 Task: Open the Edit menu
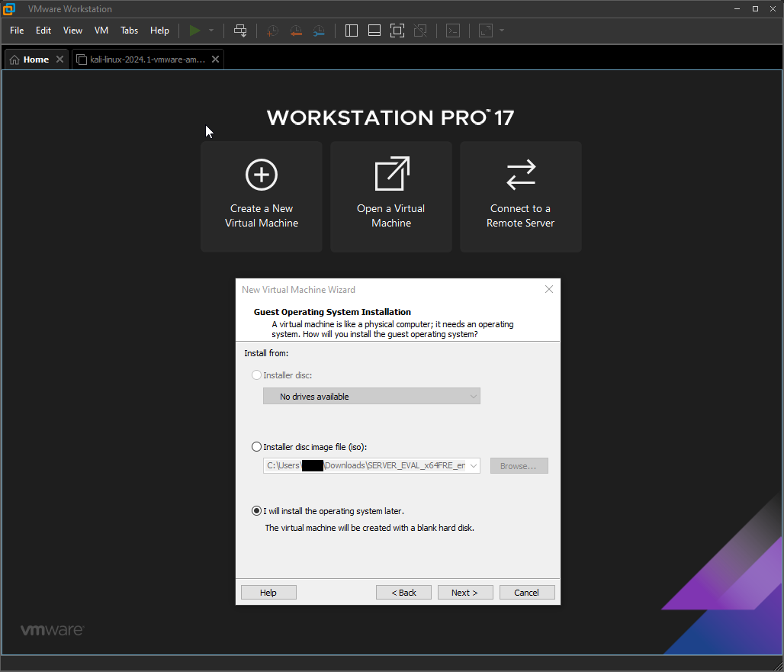43,31
